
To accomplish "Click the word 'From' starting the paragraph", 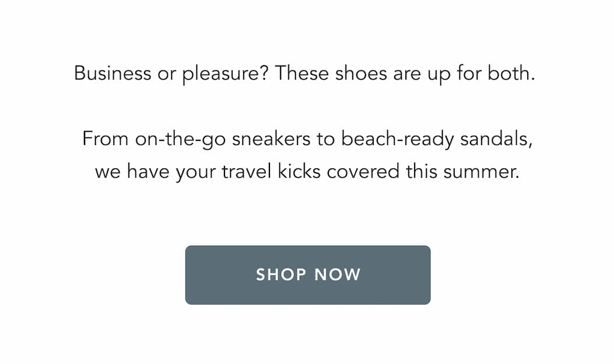I will 106,139.
